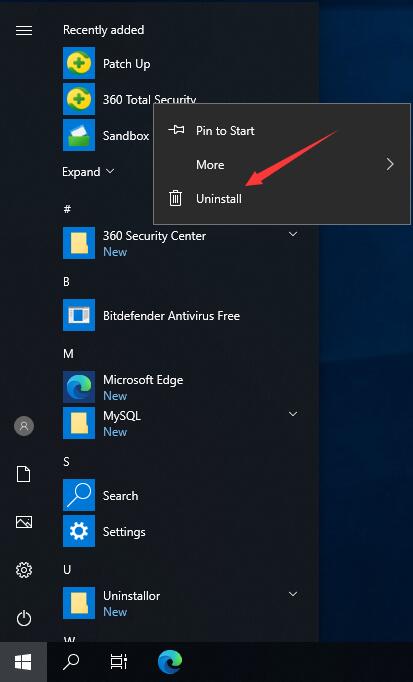Screen dimensions: 413x682
Task: Open the Sandbox app icon
Action: click(79, 135)
